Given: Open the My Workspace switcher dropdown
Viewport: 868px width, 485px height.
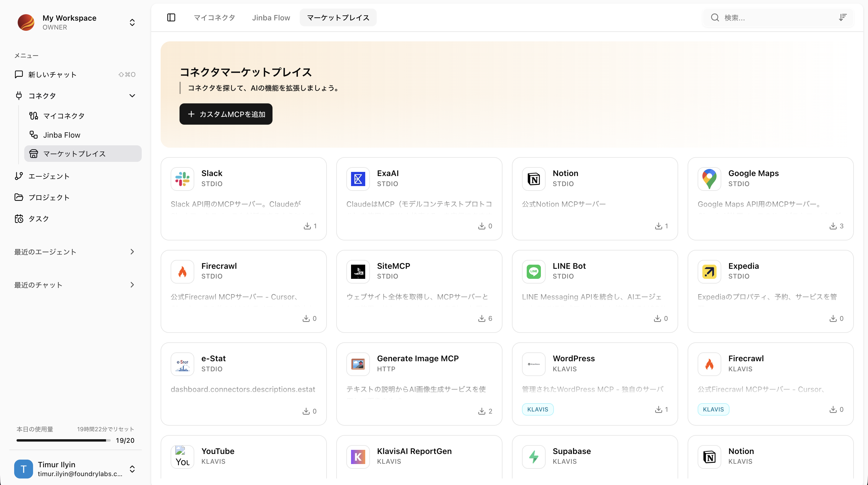Looking at the screenshot, I should pos(132,22).
